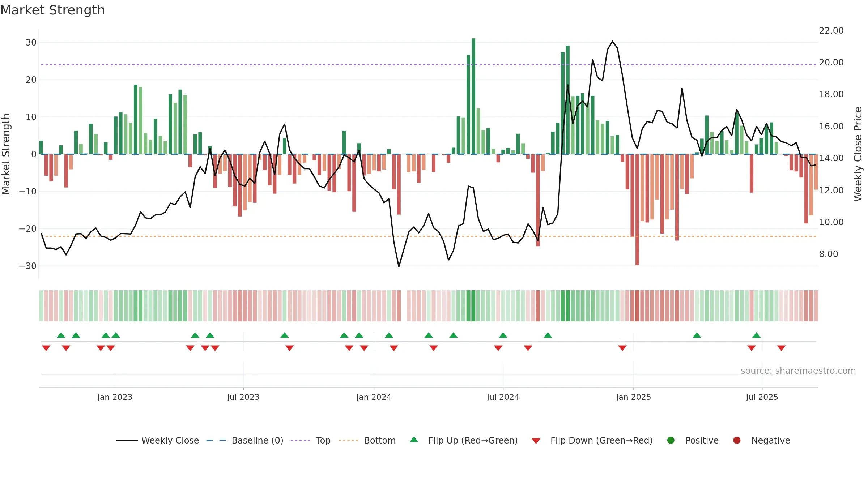Click the '10.00' right axis price label

click(x=831, y=222)
